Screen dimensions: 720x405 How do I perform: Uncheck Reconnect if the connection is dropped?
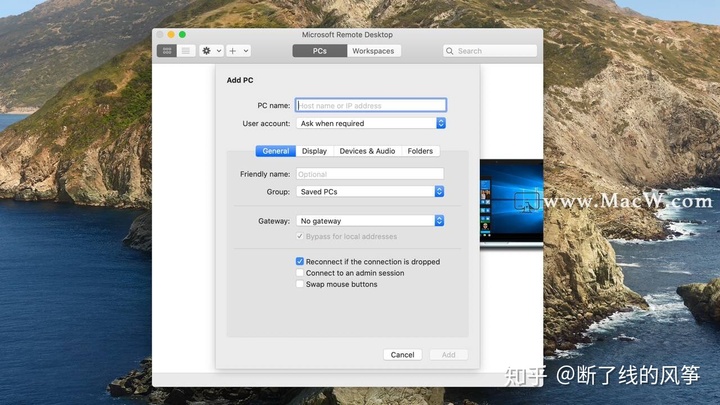(x=300, y=262)
